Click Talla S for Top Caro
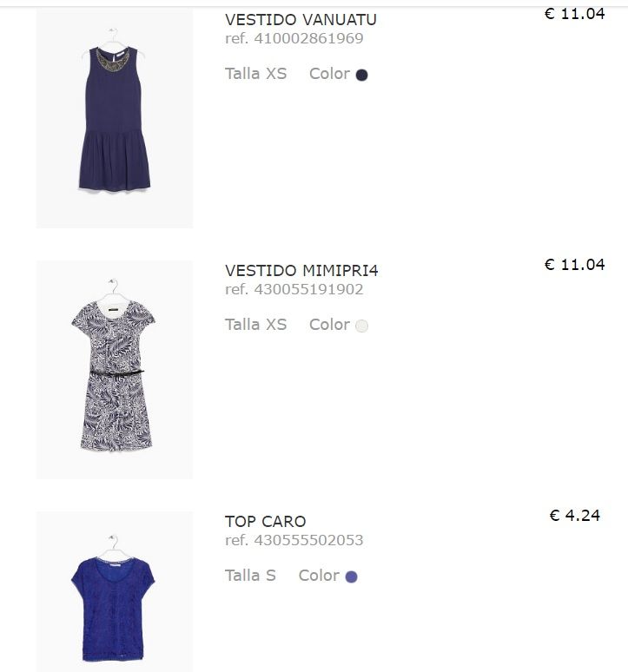The height and width of the screenshot is (672, 628). tap(250, 575)
